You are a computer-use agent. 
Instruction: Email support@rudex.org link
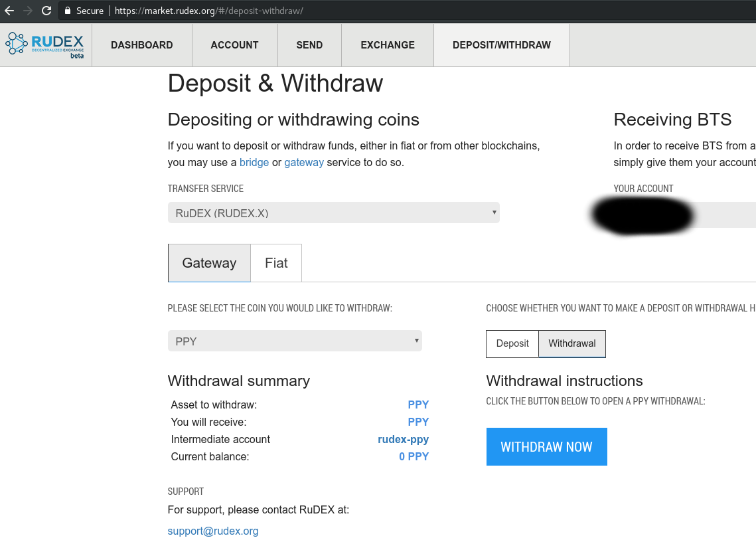(213, 531)
